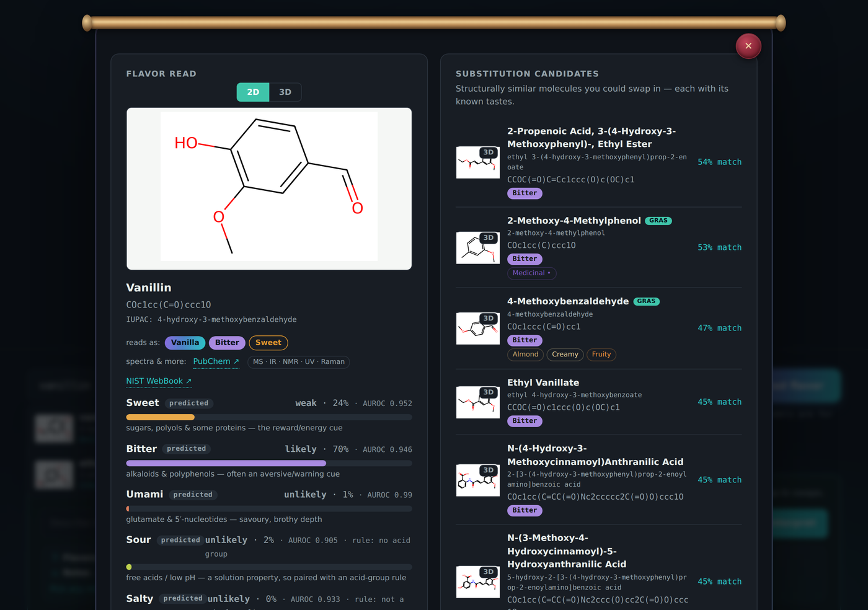Switch to the 3D structure view
The height and width of the screenshot is (610, 868).
point(285,92)
